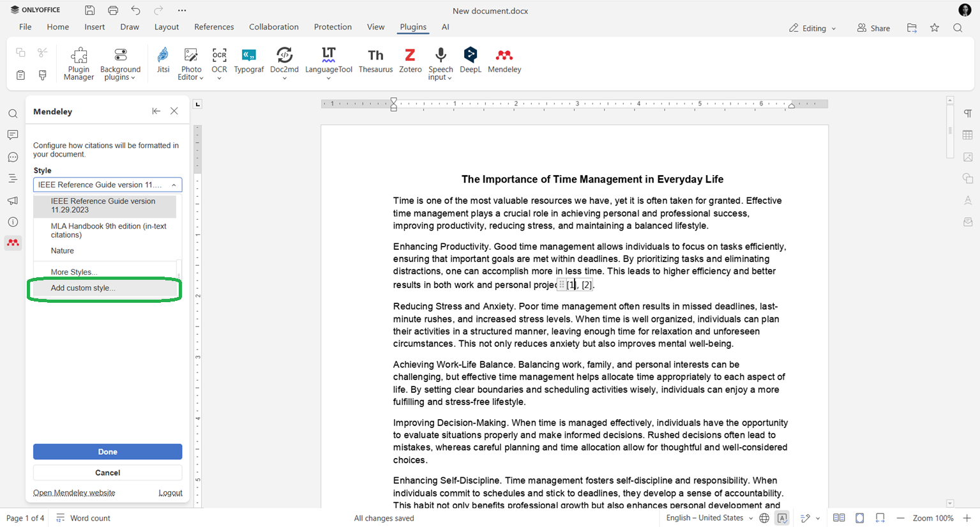The image size is (980, 527).
Task: Expand the OCR plugin dropdown arrow
Action: click(219, 79)
